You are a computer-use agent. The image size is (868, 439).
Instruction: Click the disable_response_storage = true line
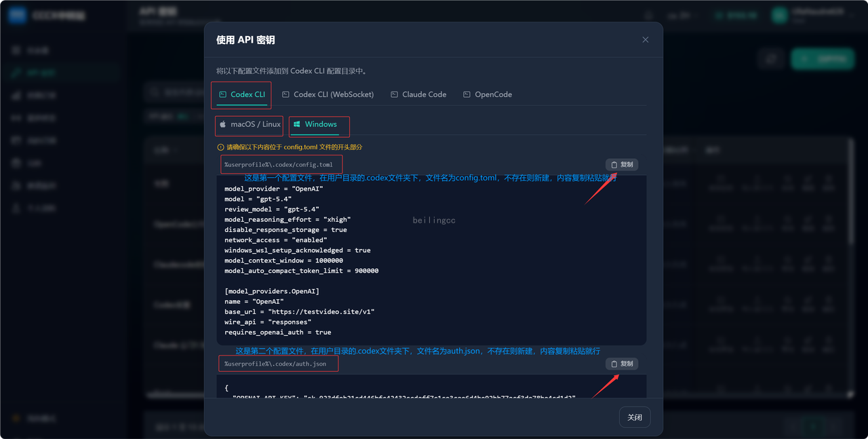tap(285, 229)
